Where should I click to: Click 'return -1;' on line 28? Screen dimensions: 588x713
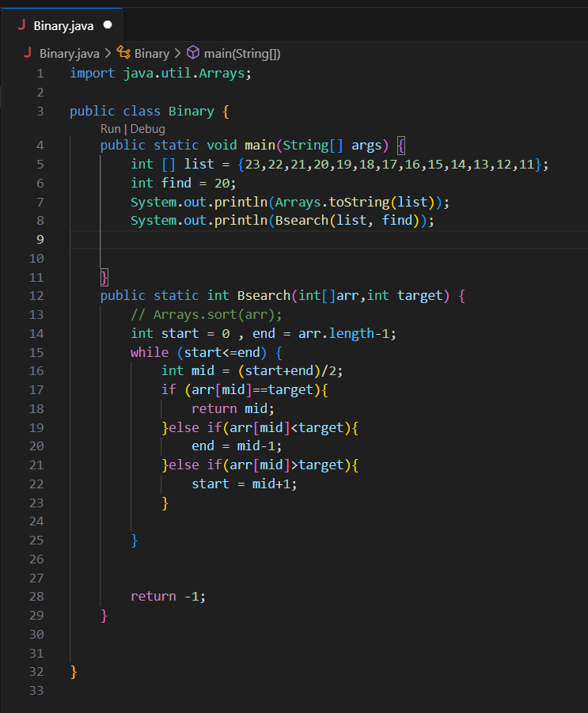169,596
